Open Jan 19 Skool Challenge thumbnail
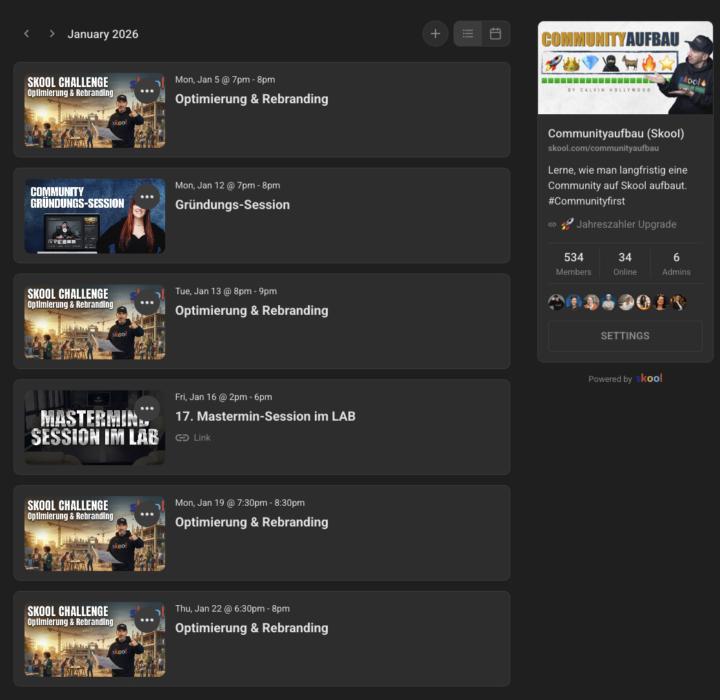Image resolution: width=720 pixels, height=700 pixels. point(95,533)
